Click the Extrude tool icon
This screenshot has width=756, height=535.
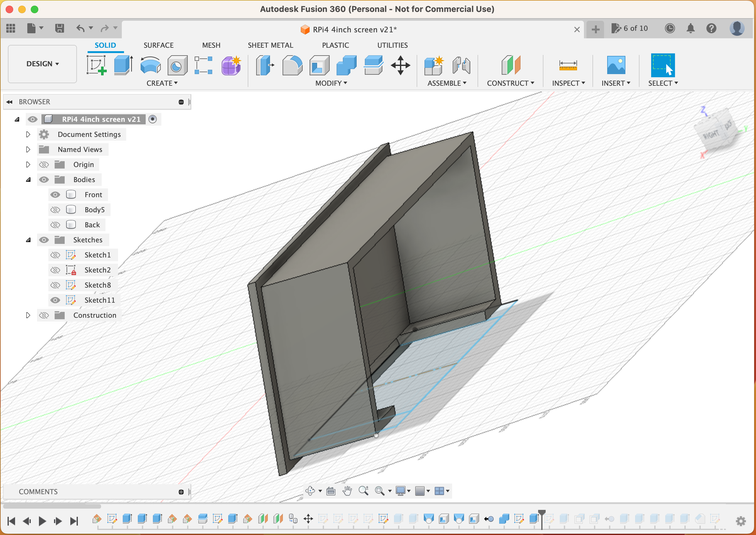click(x=123, y=65)
